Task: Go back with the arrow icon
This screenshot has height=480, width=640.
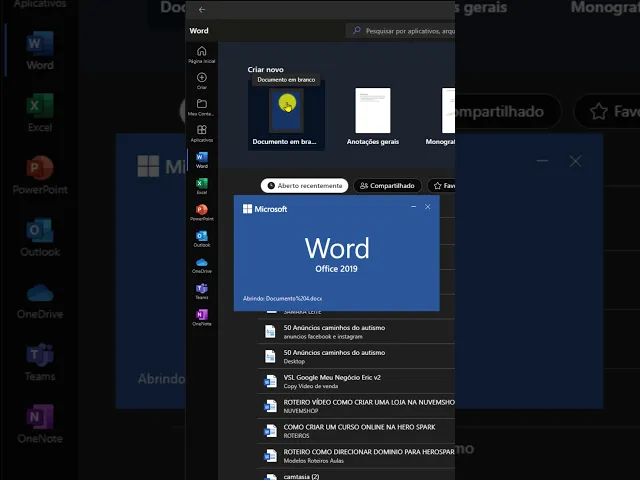Action: point(202,10)
